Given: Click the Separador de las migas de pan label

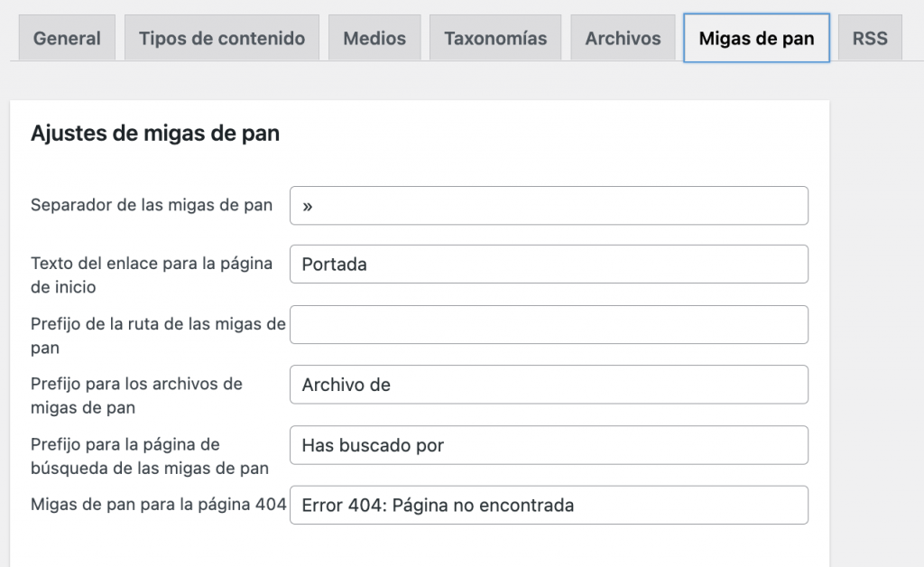Looking at the screenshot, I should coord(152,205).
